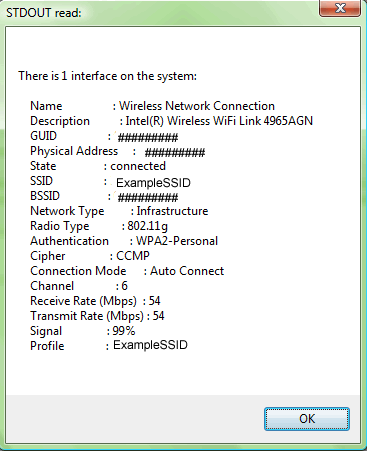Click the Channel value '6'
This screenshot has height=451, width=367.
click(124, 286)
